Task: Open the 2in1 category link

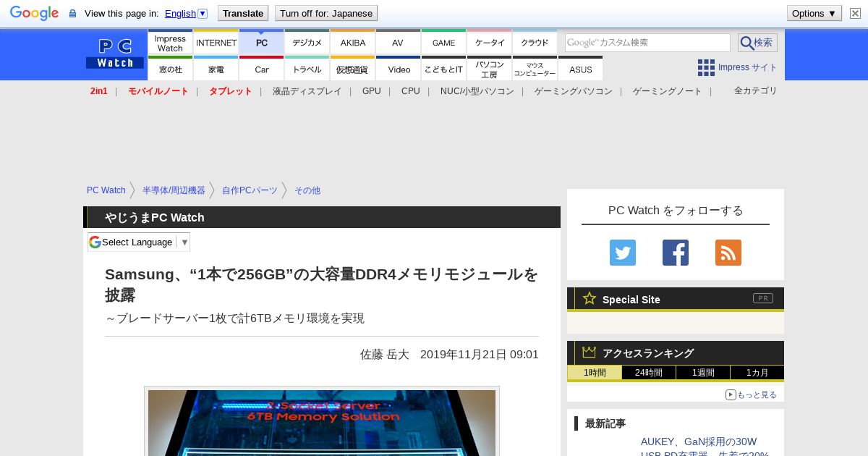Action: [99, 91]
